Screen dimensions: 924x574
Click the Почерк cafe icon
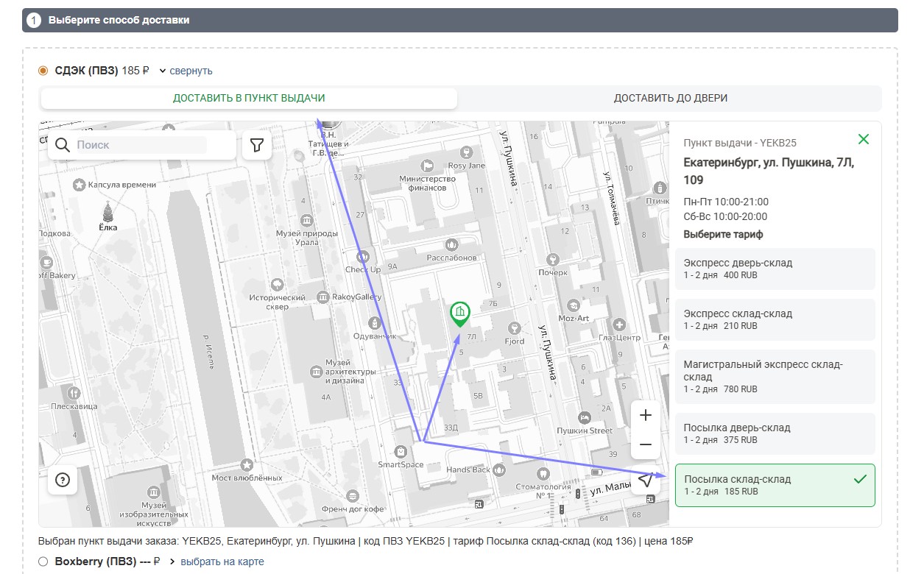(552, 259)
